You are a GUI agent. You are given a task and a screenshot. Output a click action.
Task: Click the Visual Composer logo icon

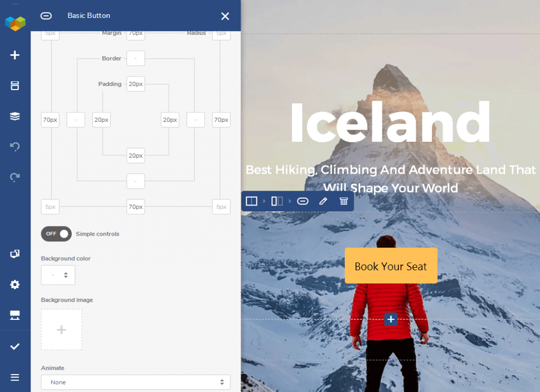tap(15, 23)
